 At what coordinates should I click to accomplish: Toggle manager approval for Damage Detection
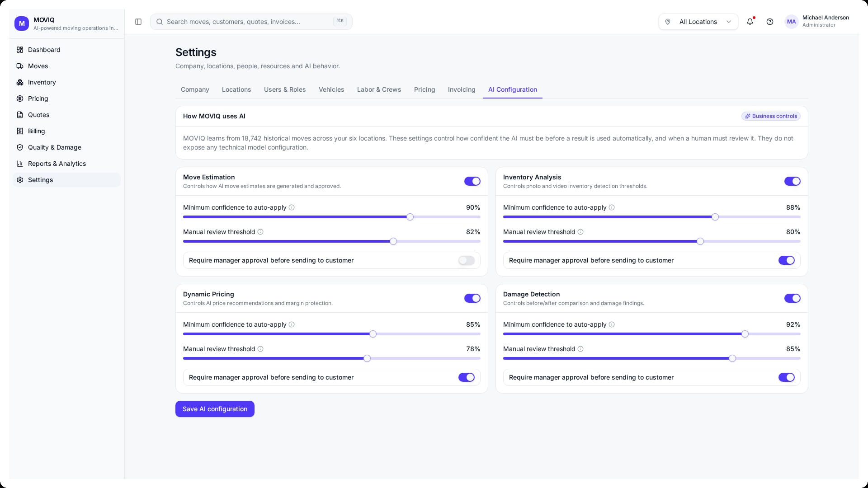pyautogui.click(x=787, y=377)
